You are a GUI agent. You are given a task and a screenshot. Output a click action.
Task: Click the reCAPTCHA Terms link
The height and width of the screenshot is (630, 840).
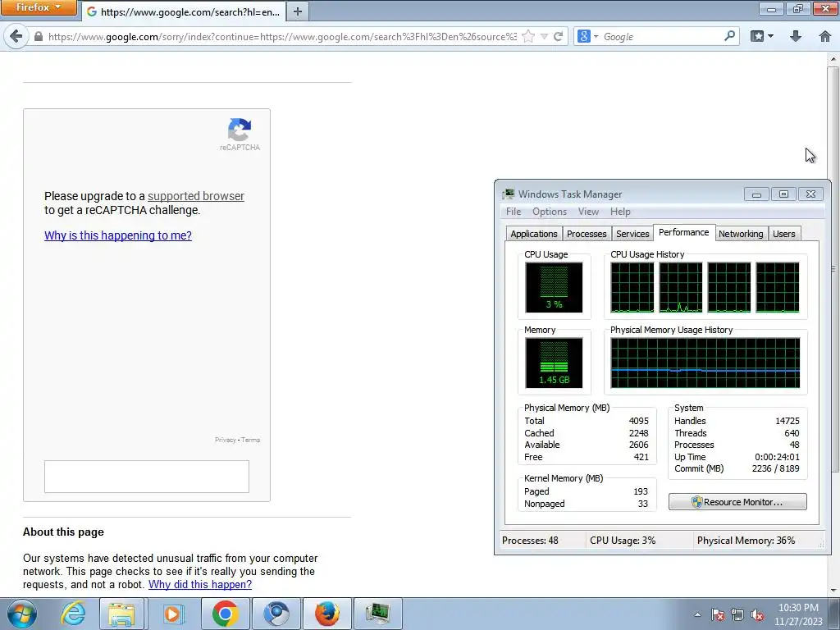(251, 440)
